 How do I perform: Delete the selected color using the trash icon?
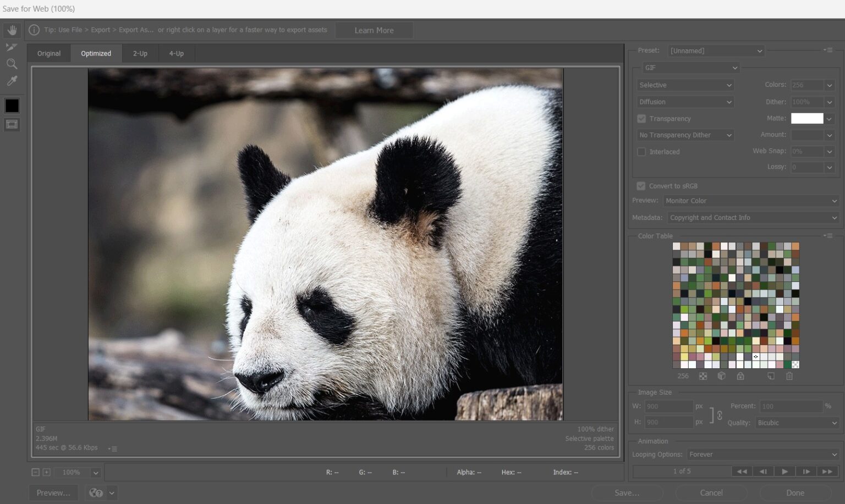tap(789, 376)
